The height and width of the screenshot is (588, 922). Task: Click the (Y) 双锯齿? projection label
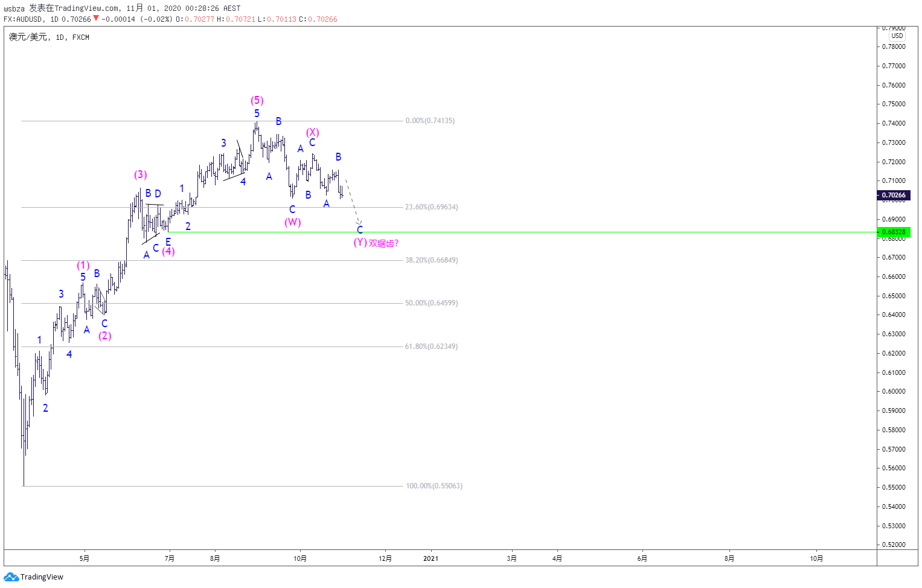pos(376,243)
